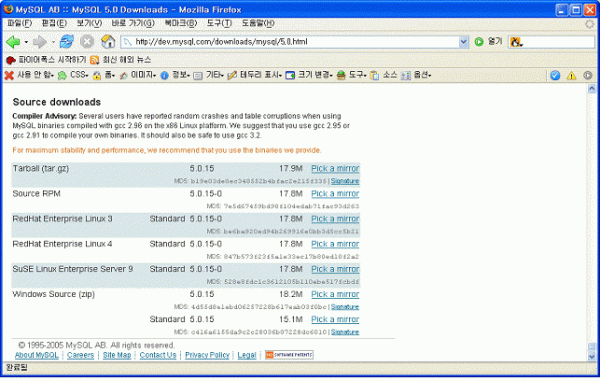This screenshot has height=381, width=600.
Task: Click the Software Patents badge
Action: point(289,355)
